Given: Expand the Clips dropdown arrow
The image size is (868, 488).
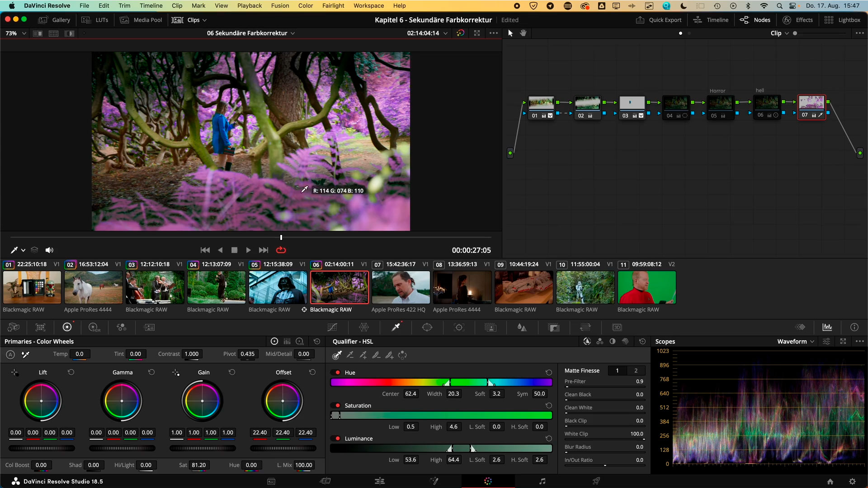Looking at the screenshot, I should point(205,20).
